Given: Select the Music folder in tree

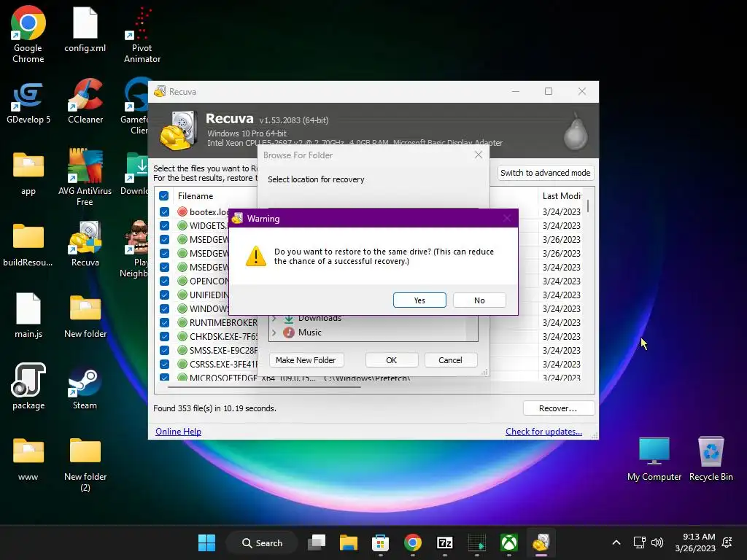Looking at the screenshot, I should click(309, 332).
